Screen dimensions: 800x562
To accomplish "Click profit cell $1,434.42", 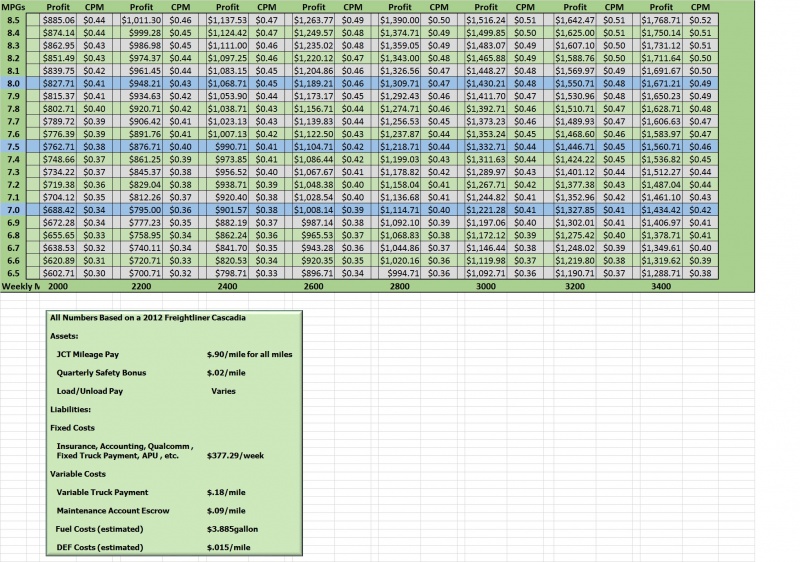I will click(x=661, y=210).
